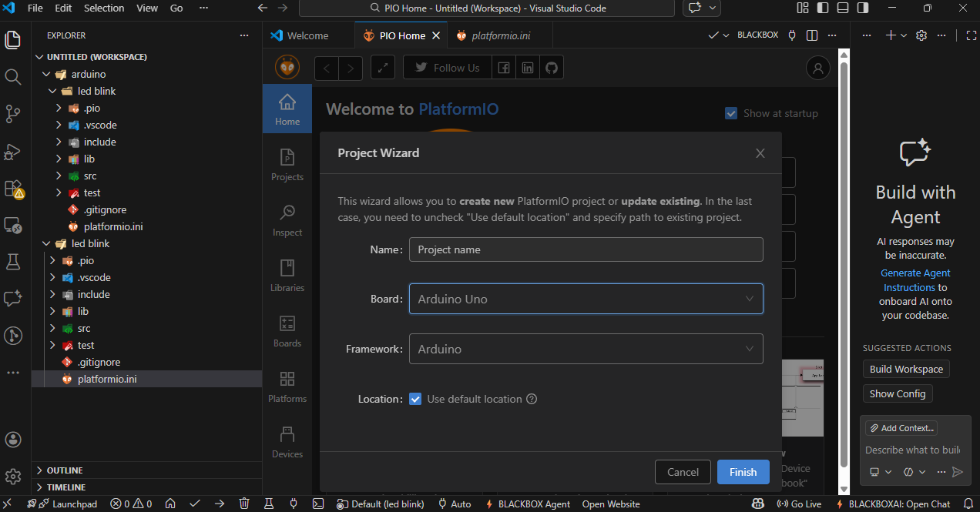Image resolution: width=980 pixels, height=512 pixels.
Task: Click the PlatformIO Libraries sidebar icon
Action: click(287, 275)
